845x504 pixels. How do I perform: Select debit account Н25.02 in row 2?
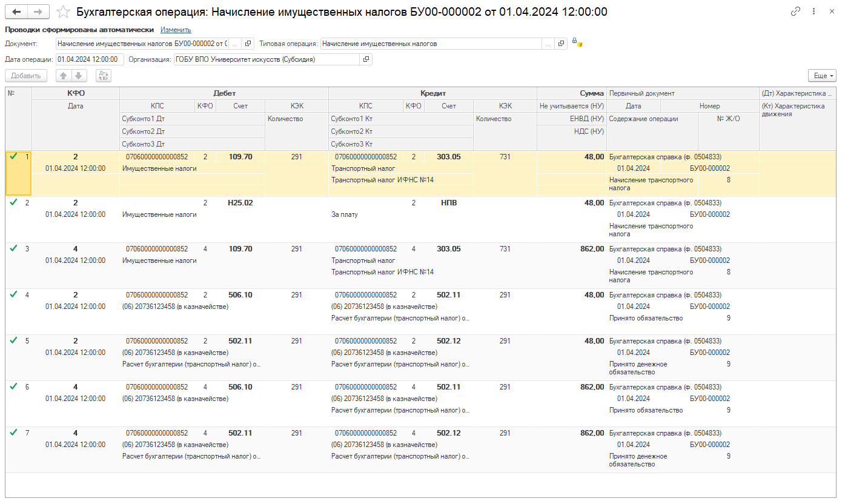coord(240,203)
